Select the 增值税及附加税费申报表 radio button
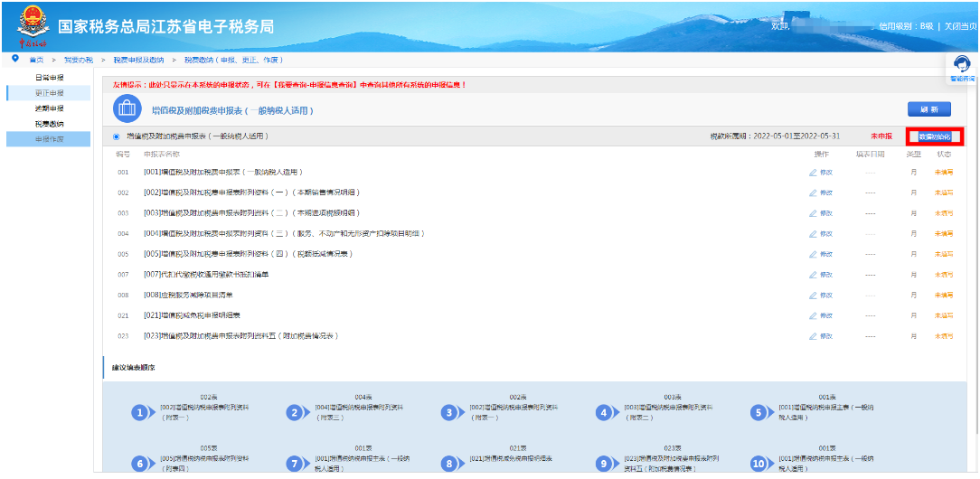This screenshot has height=479, width=980. tap(117, 136)
